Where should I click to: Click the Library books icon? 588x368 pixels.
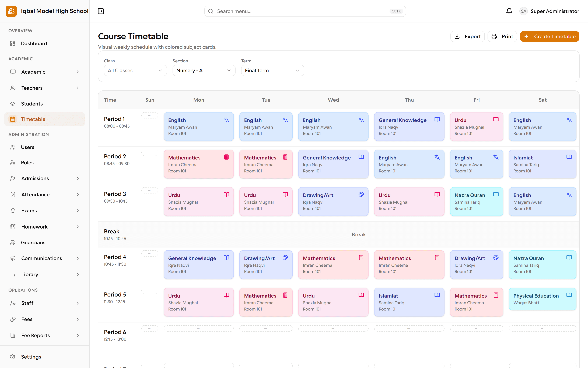coord(13,274)
